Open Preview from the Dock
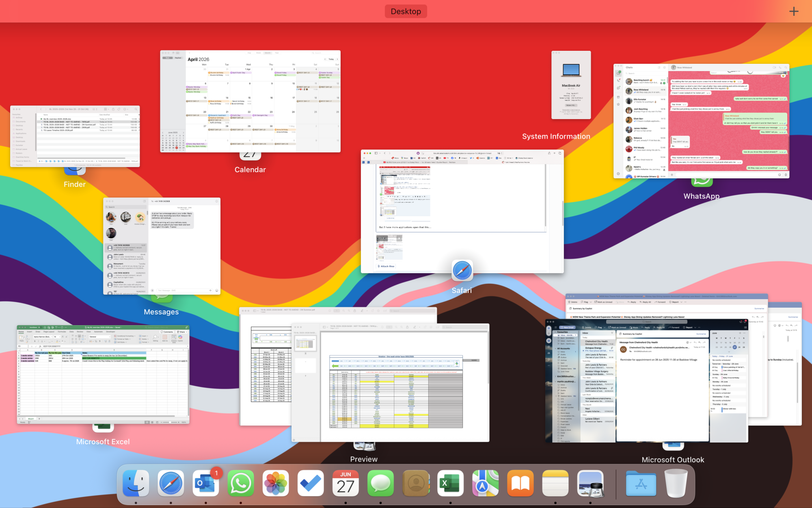The height and width of the screenshot is (508, 812). click(590, 484)
